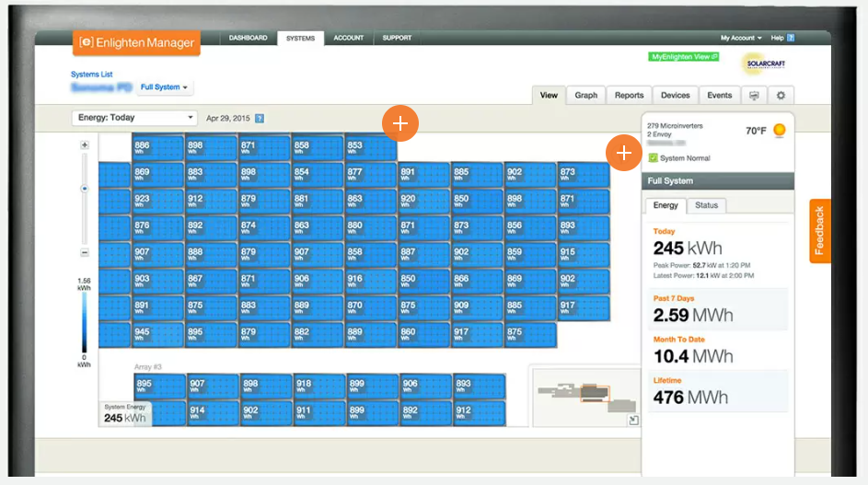Click the blue energy color scale legend
The image size is (868, 485).
tap(84, 322)
